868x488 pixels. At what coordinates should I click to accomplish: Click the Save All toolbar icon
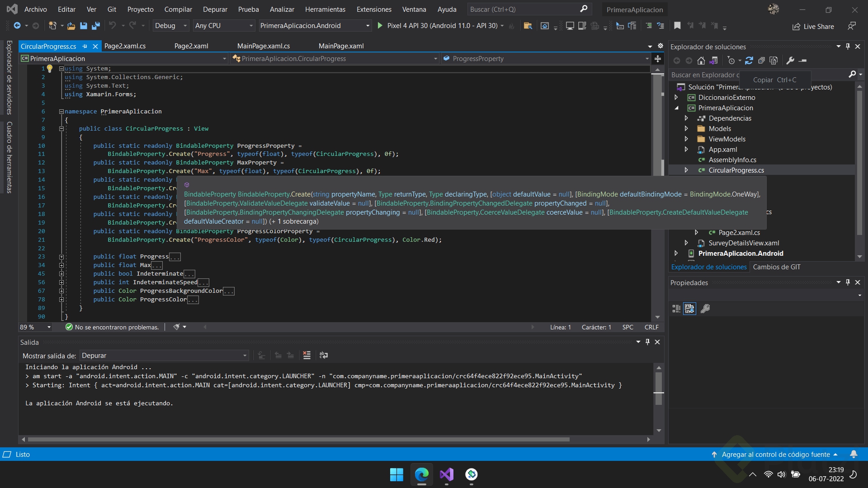(95, 26)
